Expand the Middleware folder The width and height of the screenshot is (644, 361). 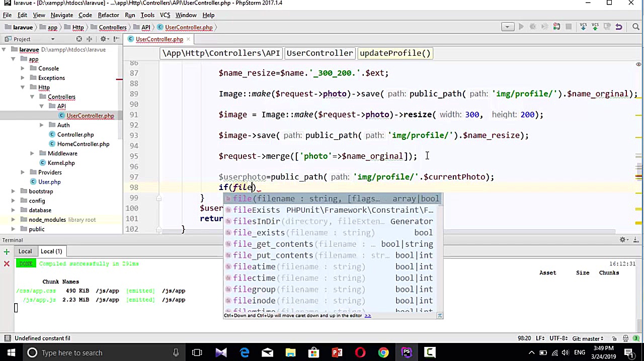[x=32, y=153]
